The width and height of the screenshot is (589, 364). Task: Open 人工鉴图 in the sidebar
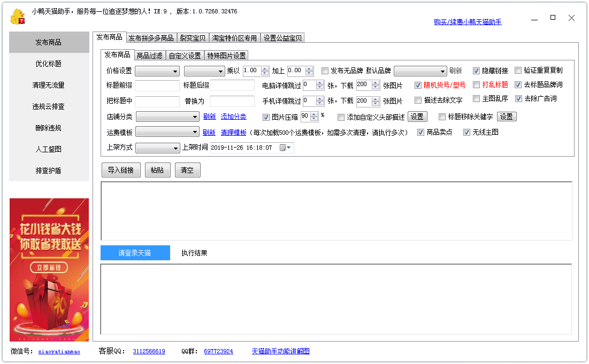tap(49, 149)
